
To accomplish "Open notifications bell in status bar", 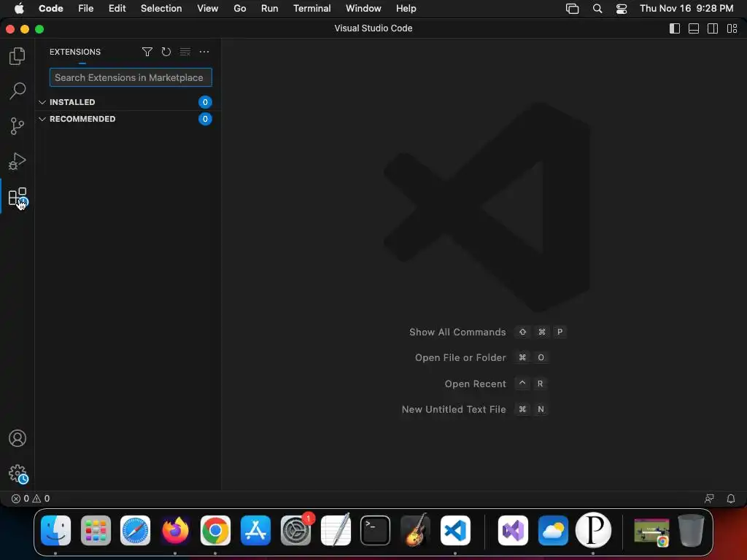I will (731, 499).
